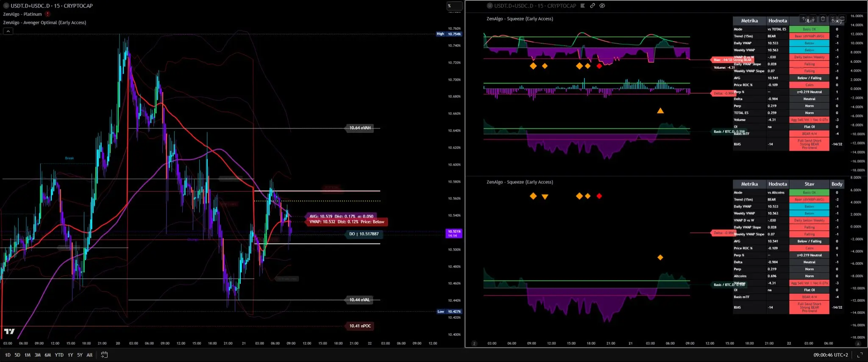
Task: Select the 5Y time range
Action: pyautogui.click(x=80, y=355)
